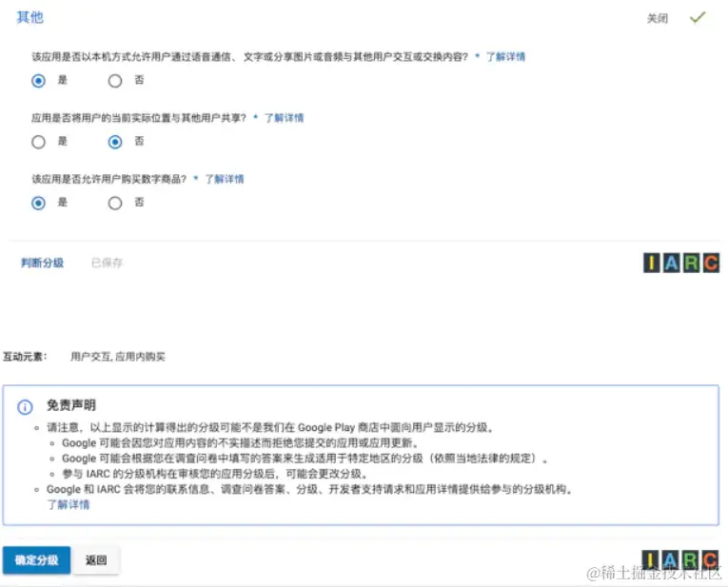Select 否 for digital goods purchase question
The height and width of the screenshot is (587, 728).
click(x=115, y=203)
